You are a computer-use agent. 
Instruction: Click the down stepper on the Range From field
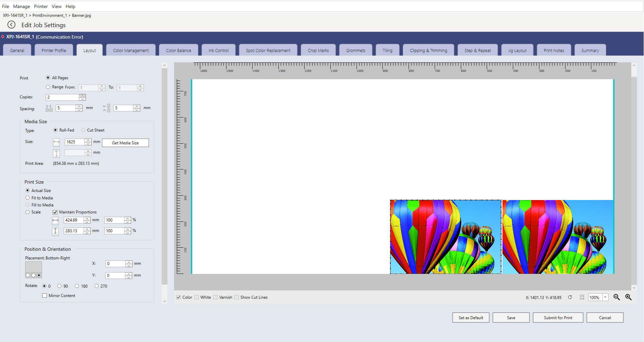(x=101, y=89)
